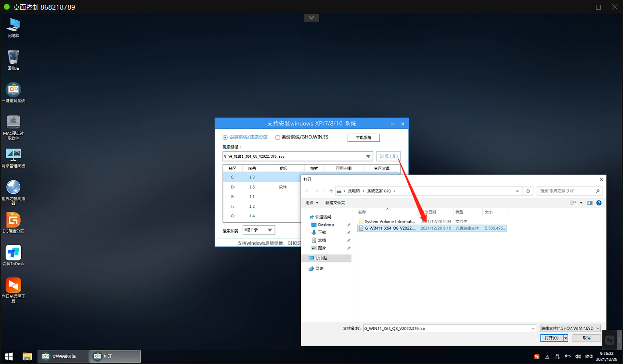Select the 备份系统/GHO,WIN,ES radio button
623x364 pixels.
click(278, 137)
